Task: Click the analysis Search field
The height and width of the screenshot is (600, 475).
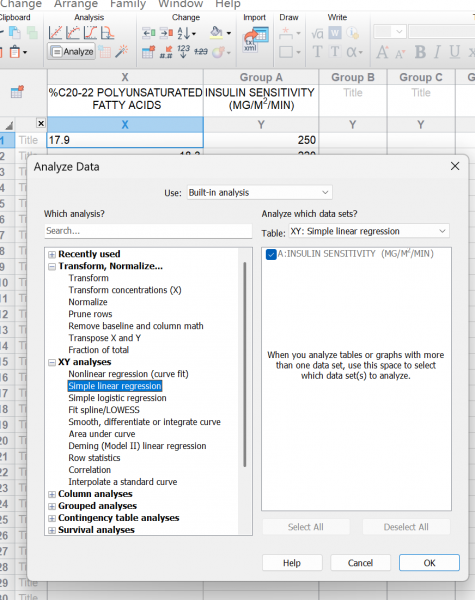Action: [148, 231]
